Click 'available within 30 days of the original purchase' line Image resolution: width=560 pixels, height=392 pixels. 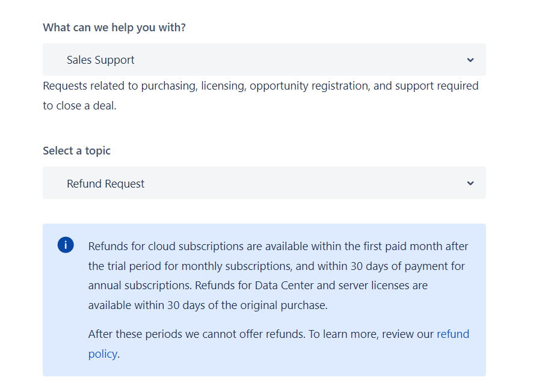[208, 305]
